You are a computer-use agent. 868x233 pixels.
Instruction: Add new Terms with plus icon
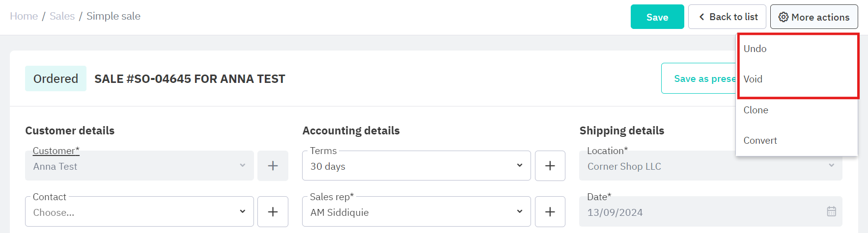tap(550, 166)
